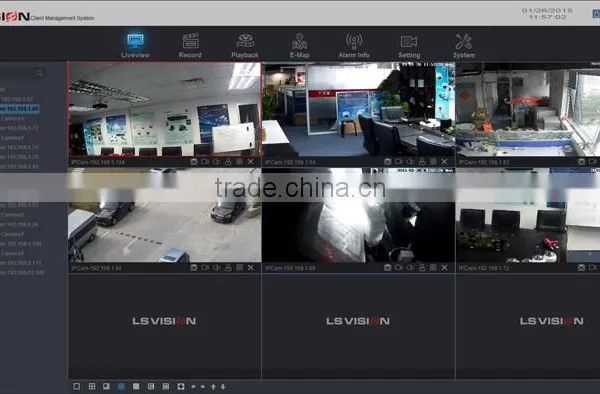Open grid control on dark night-vision camera
Screen dimensions: 600x394
[433, 268]
